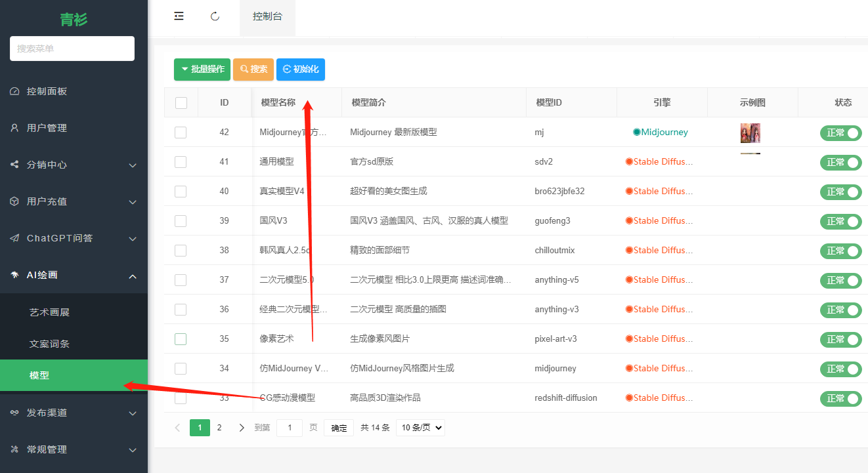The height and width of the screenshot is (473, 868).
Task: Check the box for row ID 41
Action: pyautogui.click(x=181, y=162)
